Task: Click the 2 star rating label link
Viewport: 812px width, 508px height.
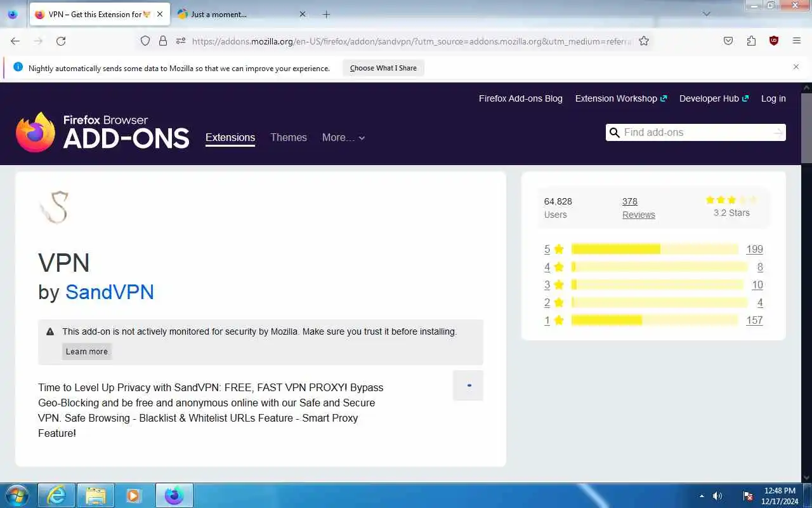Action: tap(554, 302)
